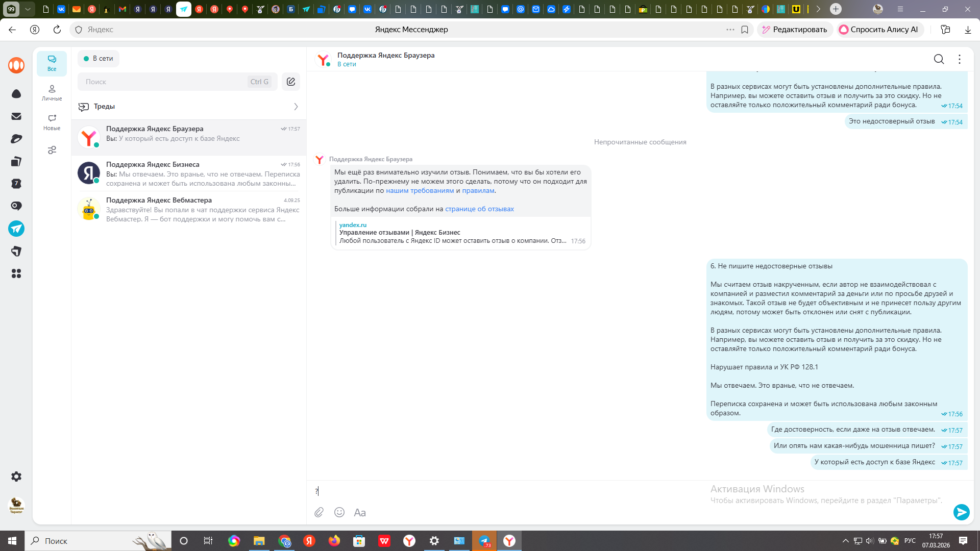Click the paperclip attach file icon
Viewport: 980px width, 551px height.
coord(319,512)
